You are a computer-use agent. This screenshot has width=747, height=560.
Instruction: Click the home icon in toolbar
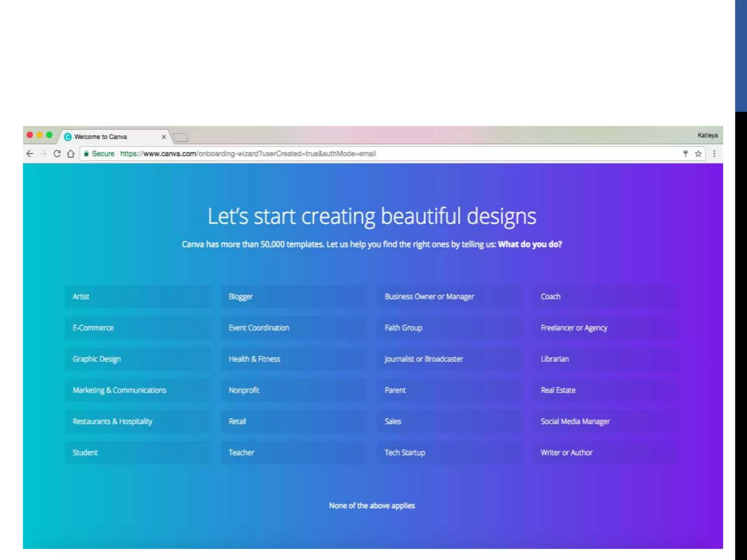point(71,153)
